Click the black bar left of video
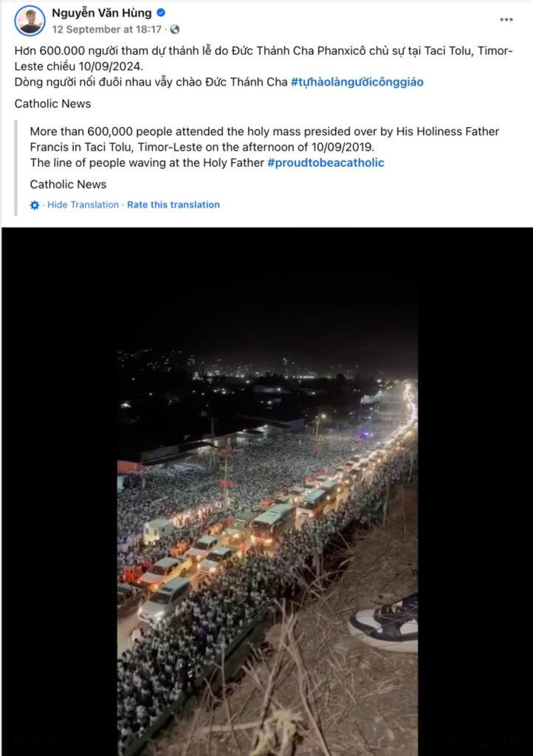 point(59,492)
